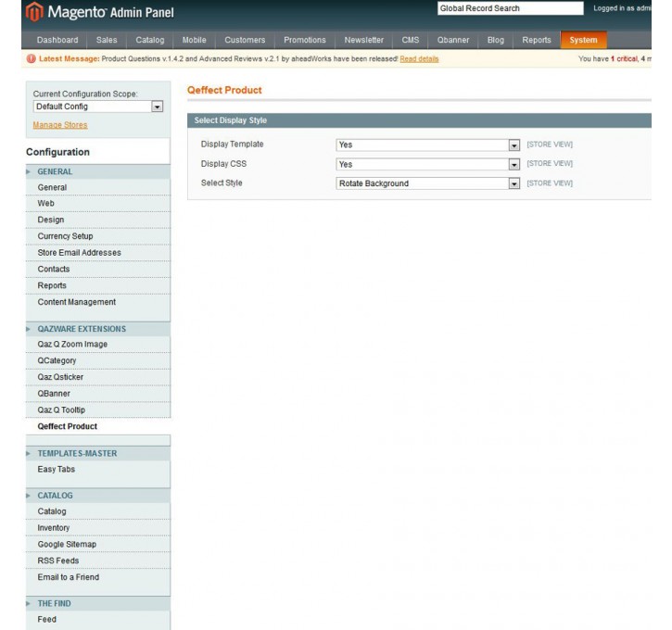Click the Magento logo icon
This screenshot has width=672, height=630.
[x=34, y=11]
